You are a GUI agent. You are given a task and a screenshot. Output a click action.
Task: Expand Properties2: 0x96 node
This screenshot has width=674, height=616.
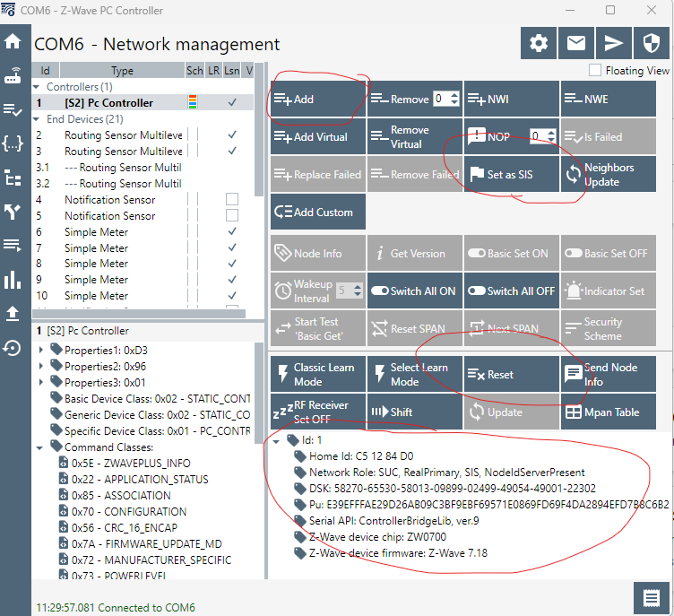[41, 366]
